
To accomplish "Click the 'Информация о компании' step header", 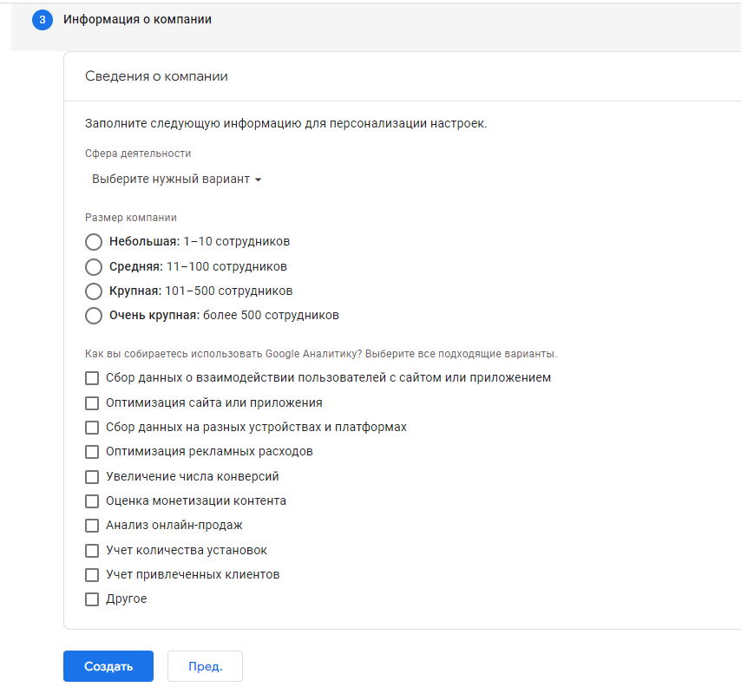I will click(137, 19).
